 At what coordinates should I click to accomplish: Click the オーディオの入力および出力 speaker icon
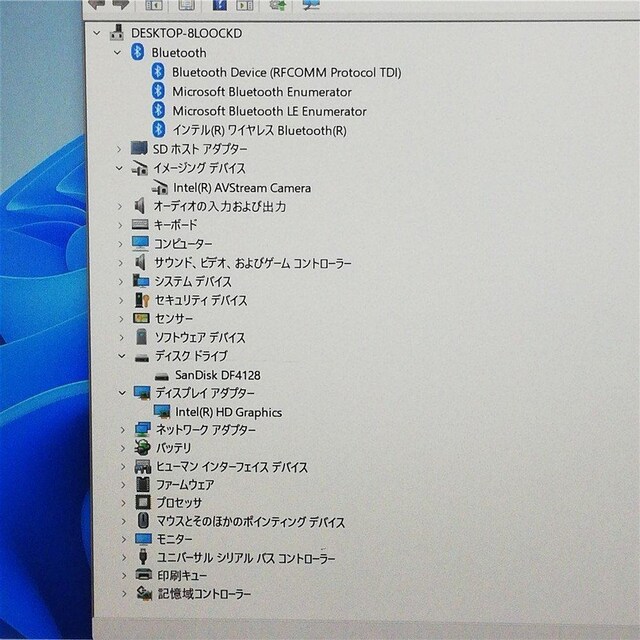point(140,206)
